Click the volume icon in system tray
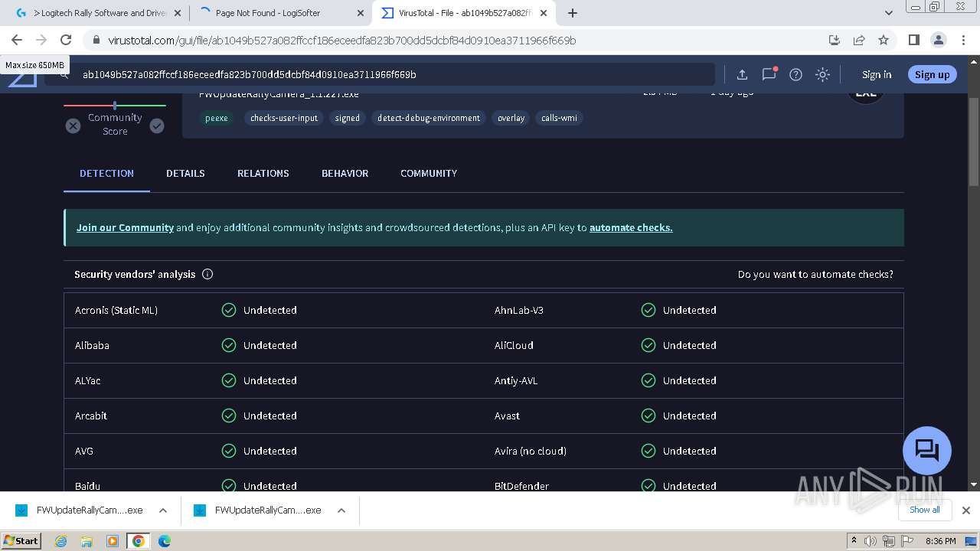This screenshot has height=551, width=980. click(x=871, y=541)
